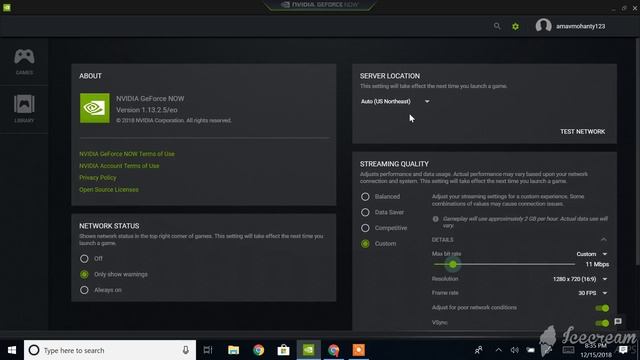
Task: Open People icon in system tray
Action: click(x=478, y=350)
